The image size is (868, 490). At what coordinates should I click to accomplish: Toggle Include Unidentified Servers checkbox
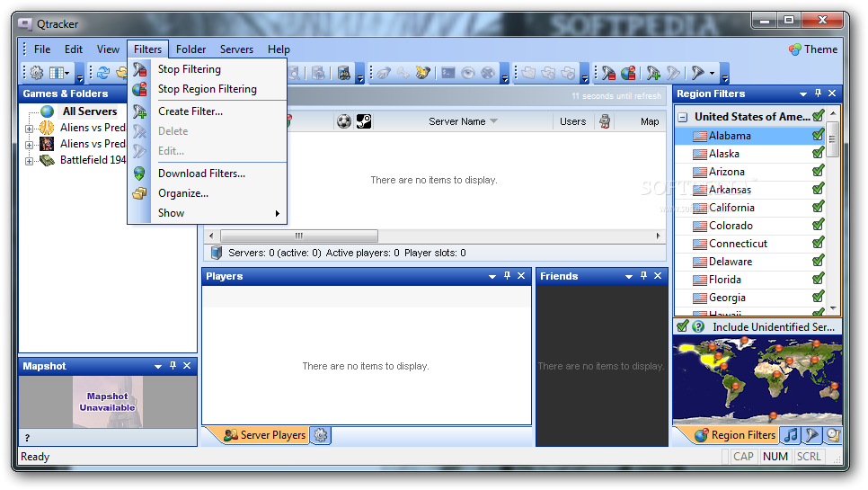pos(683,326)
